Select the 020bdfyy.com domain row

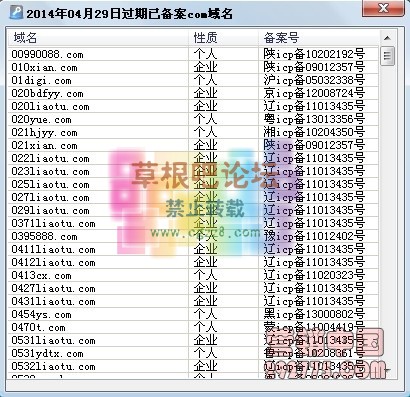pos(193,93)
